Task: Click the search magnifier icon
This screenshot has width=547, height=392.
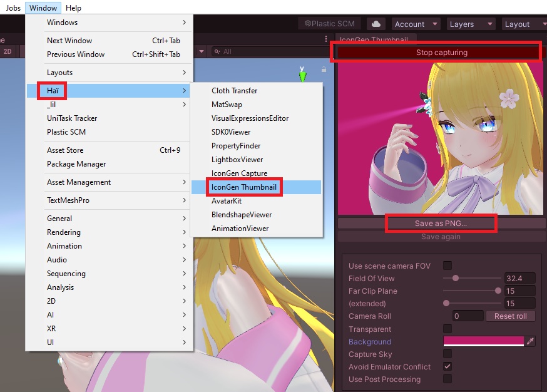Action: (x=217, y=51)
